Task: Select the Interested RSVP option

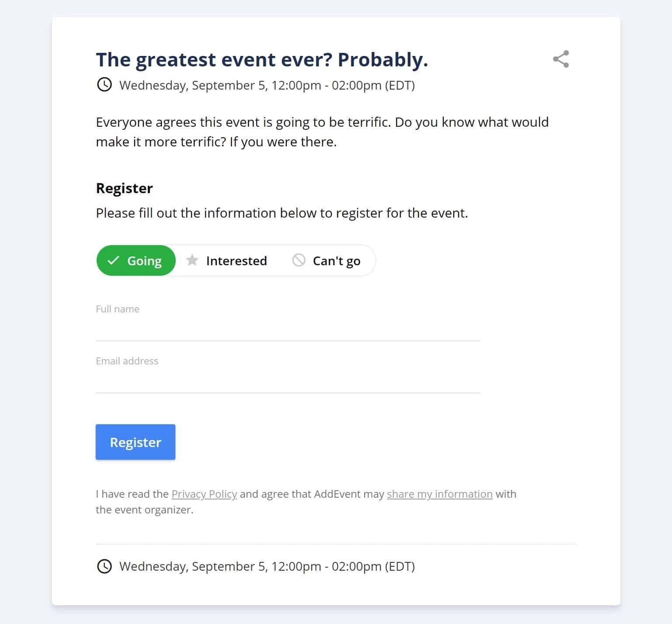Action: (227, 260)
